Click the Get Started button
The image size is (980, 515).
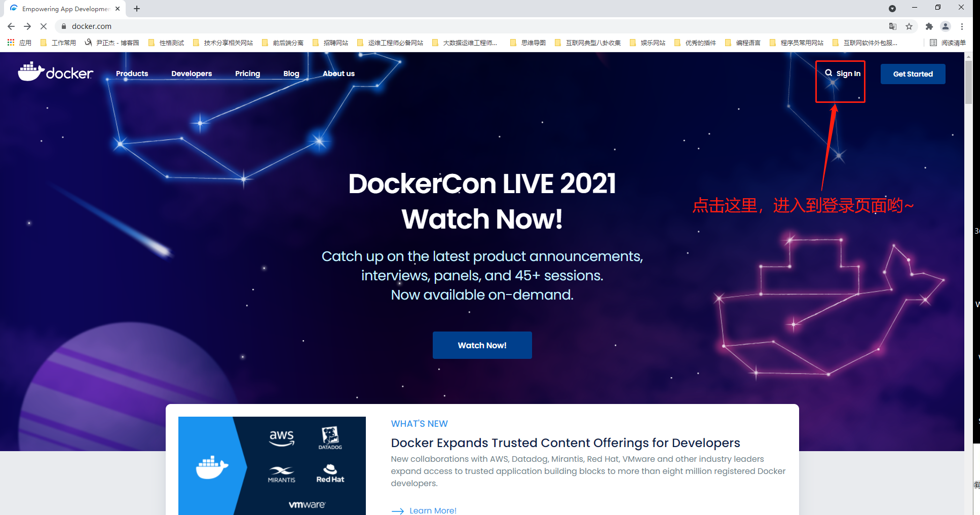[913, 74]
